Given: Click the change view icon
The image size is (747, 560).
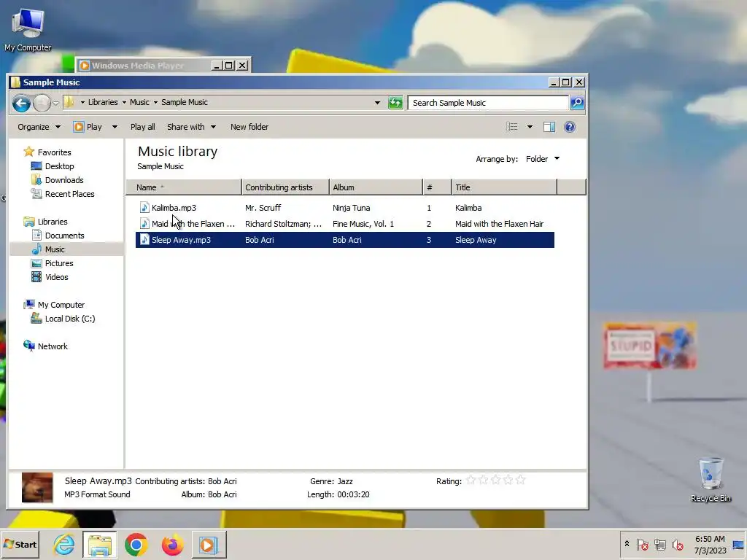Looking at the screenshot, I should click(x=511, y=127).
